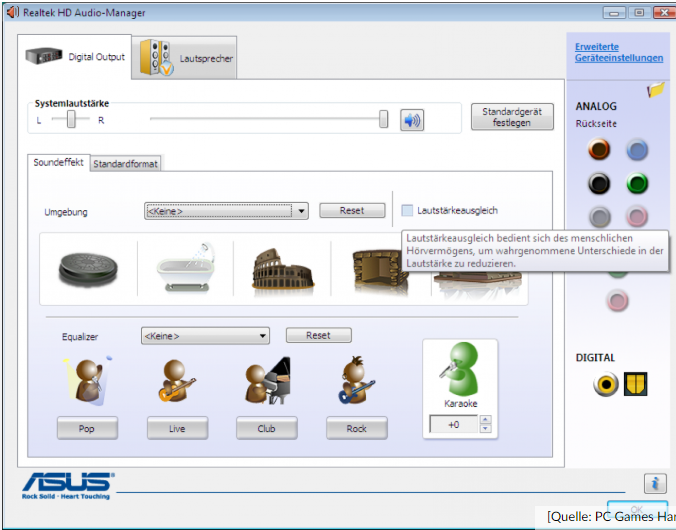The image size is (676, 530).
Task: Maximize the Realtek HD Audio-Manager window
Action: (639, 13)
